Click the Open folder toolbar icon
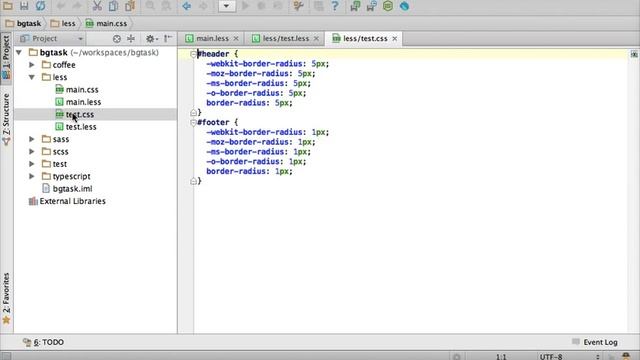The width and height of the screenshot is (640, 360). [x=8, y=6]
